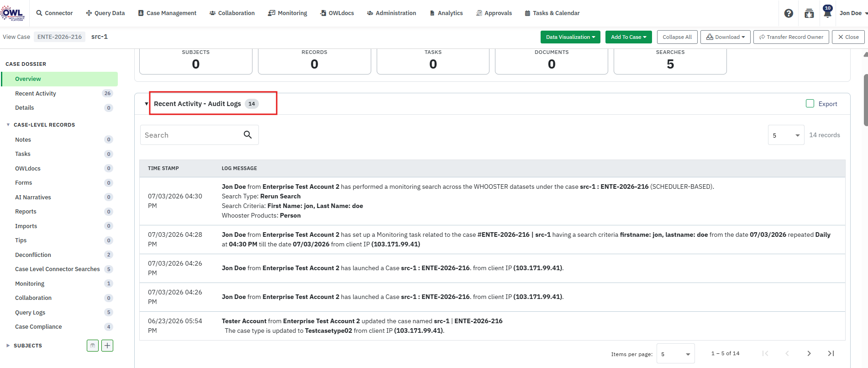Viewport: 868px width, 368px height.
Task: Click the Close button
Action: pos(848,37)
